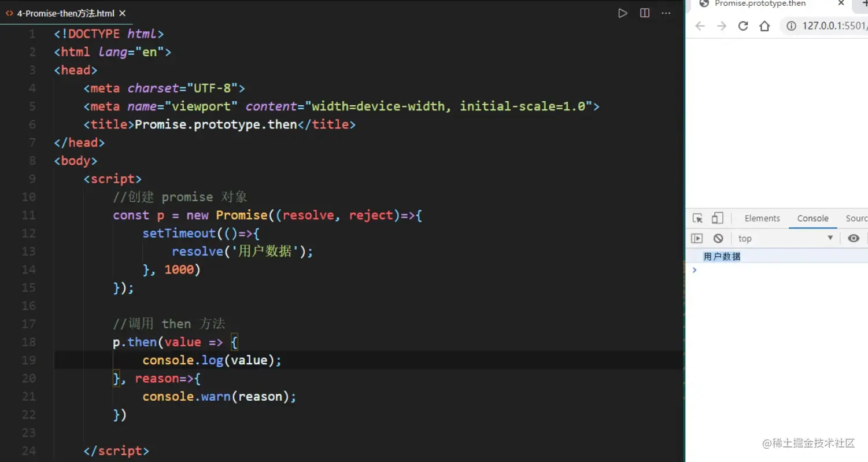Place cursor on console.log(value); line
The height and width of the screenshot is (462, 868).
click(x=212, y=360)
